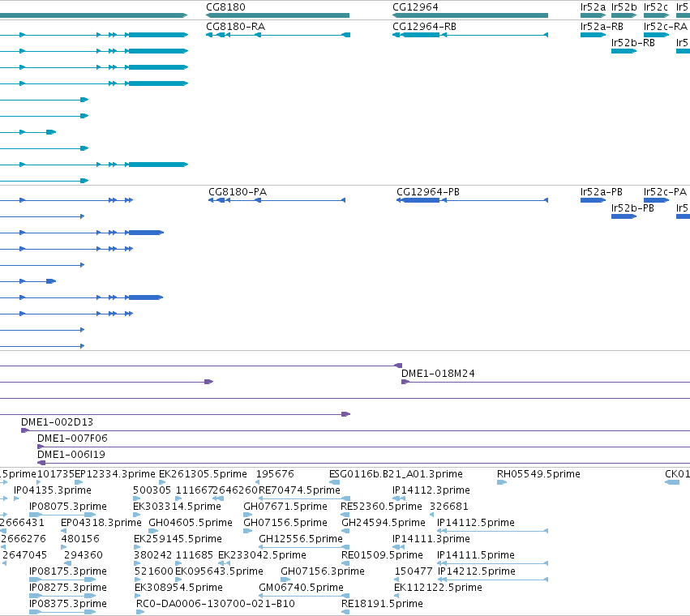Screen dimensions: 690x616
Task: Click the Ir52c gene label
Action: point(655,7)
